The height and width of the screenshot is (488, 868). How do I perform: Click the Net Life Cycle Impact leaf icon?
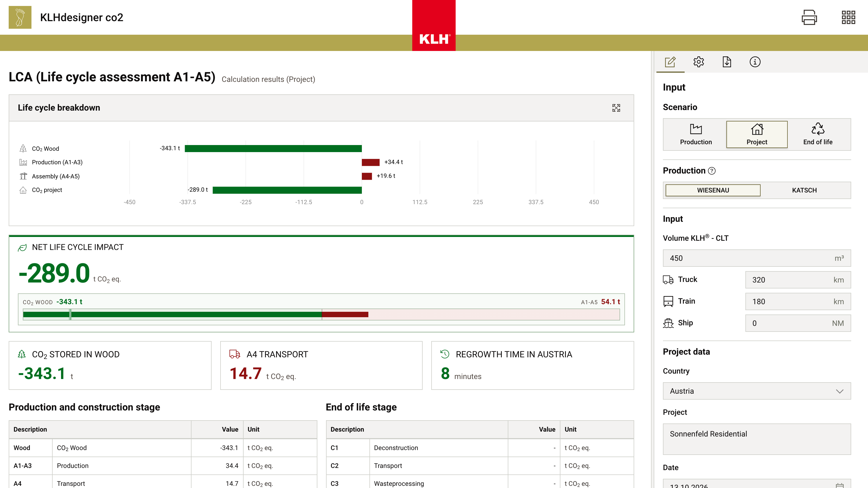(x=22, y=248)
